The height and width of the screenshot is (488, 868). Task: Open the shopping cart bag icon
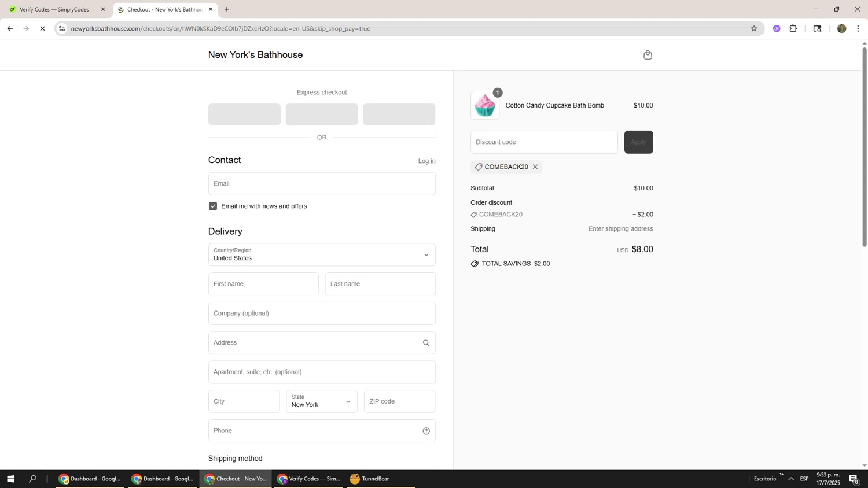pos(648,55)
